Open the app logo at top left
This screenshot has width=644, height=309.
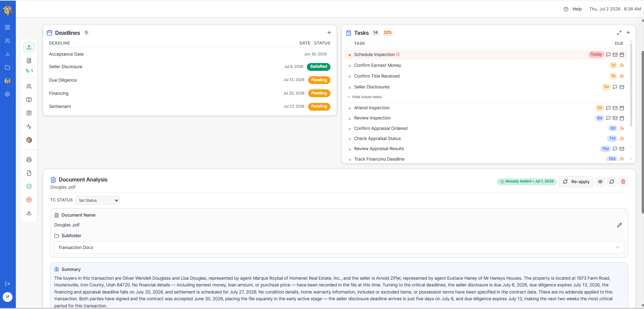pos(7,10)
